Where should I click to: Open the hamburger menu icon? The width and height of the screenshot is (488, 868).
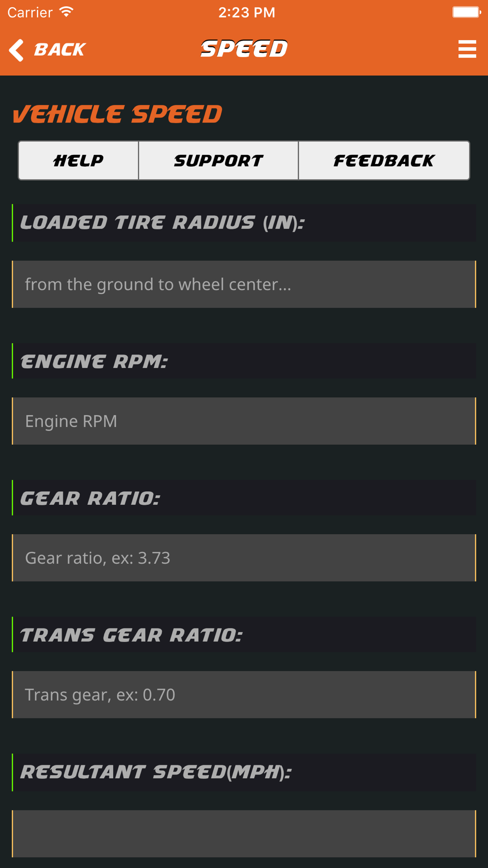467,49
